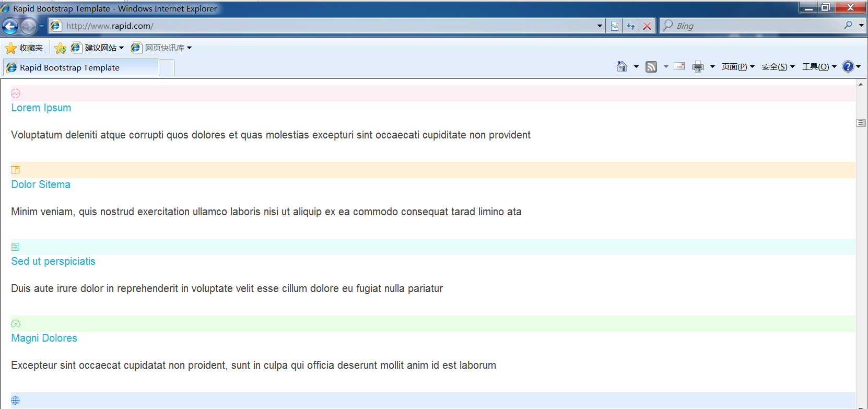Click the vertical scrollbar thumb
The image size is (868, 409).
tap(861, 123)
